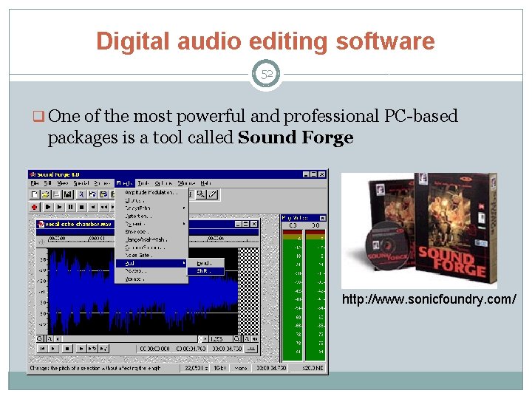Select Bend in Pitch submenu
532x399 pixels.
point(205,263)
